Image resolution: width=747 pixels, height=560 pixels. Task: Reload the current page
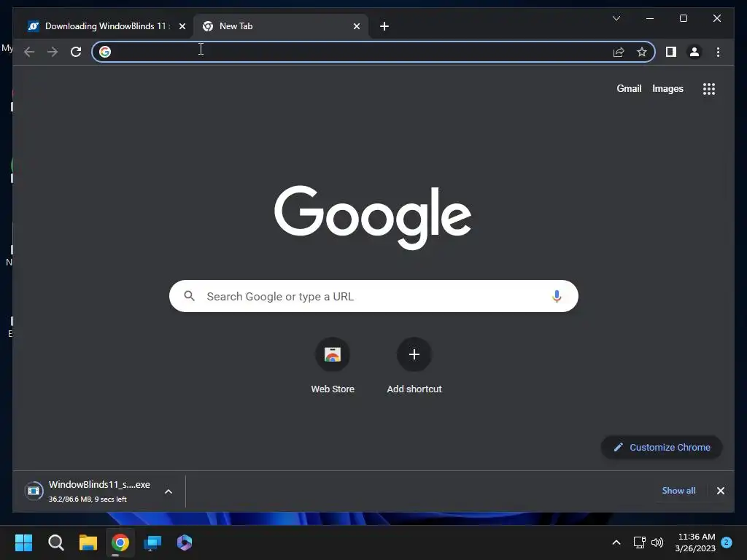[76, 52]
